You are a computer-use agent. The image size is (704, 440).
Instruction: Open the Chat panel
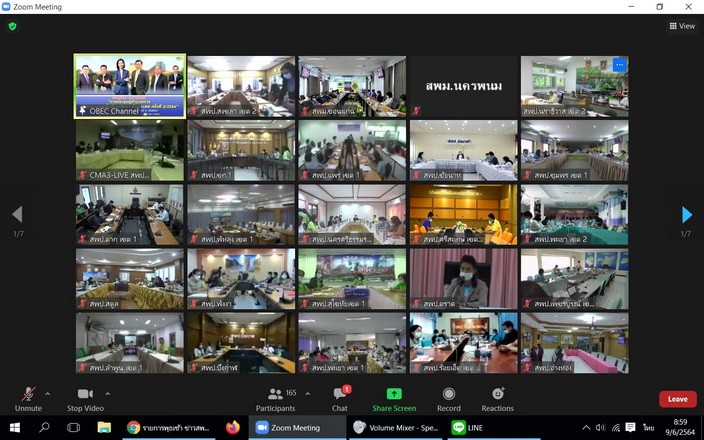[339, 395]
